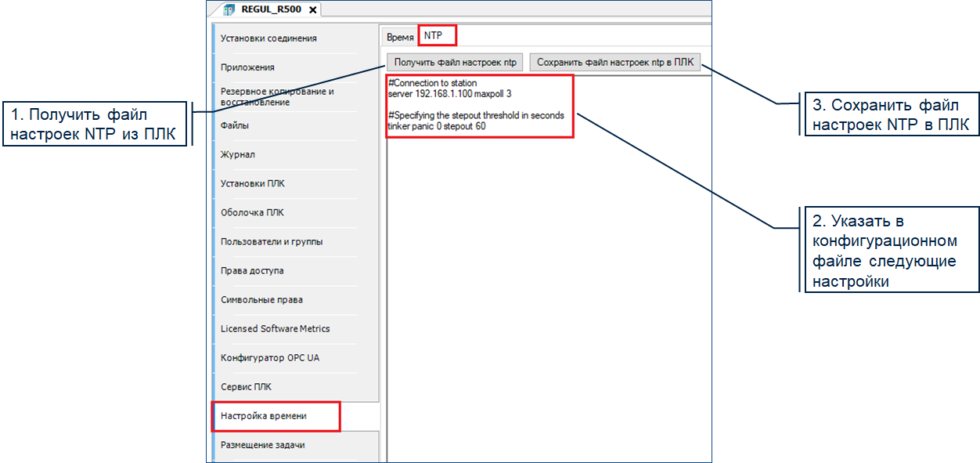Screen dimensions: 980x463
Task: Select Приложения in the sidebar
Action: (x=247, y=67)
